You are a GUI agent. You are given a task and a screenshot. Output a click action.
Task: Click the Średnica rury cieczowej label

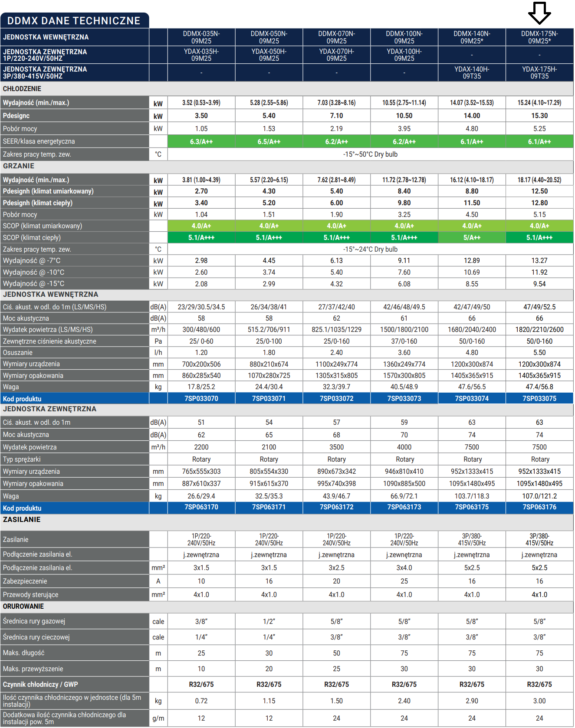36,637
